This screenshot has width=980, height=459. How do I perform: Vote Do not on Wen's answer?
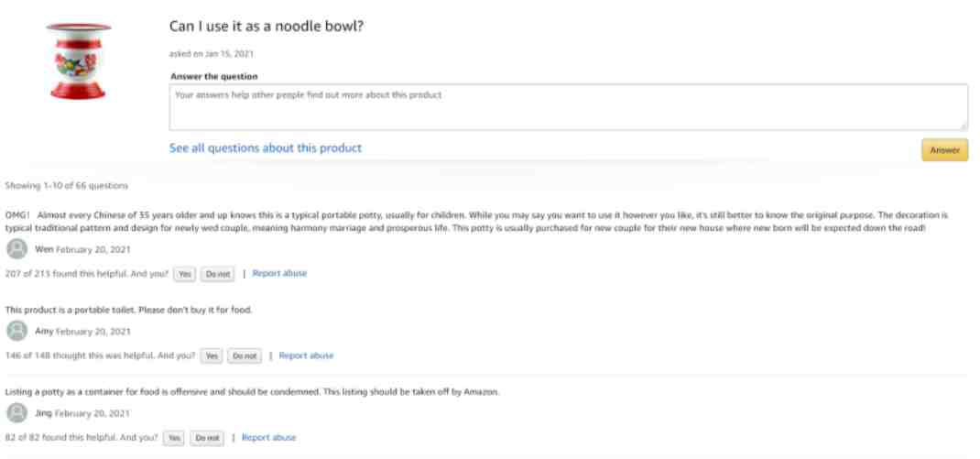point(217,274)
